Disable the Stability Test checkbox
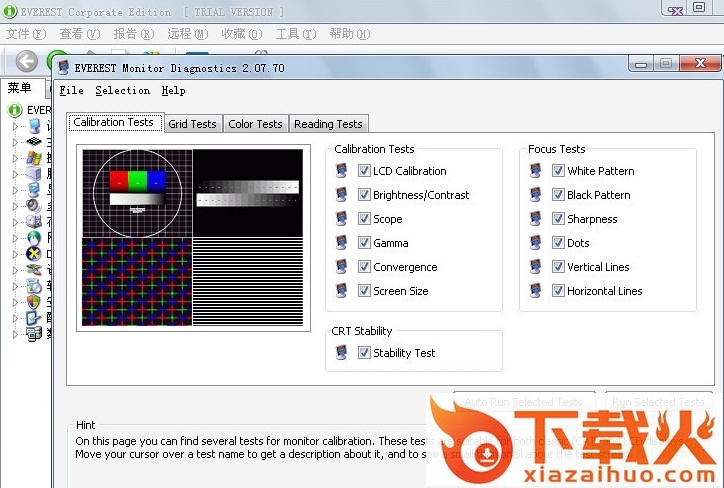 click(364, 353)
